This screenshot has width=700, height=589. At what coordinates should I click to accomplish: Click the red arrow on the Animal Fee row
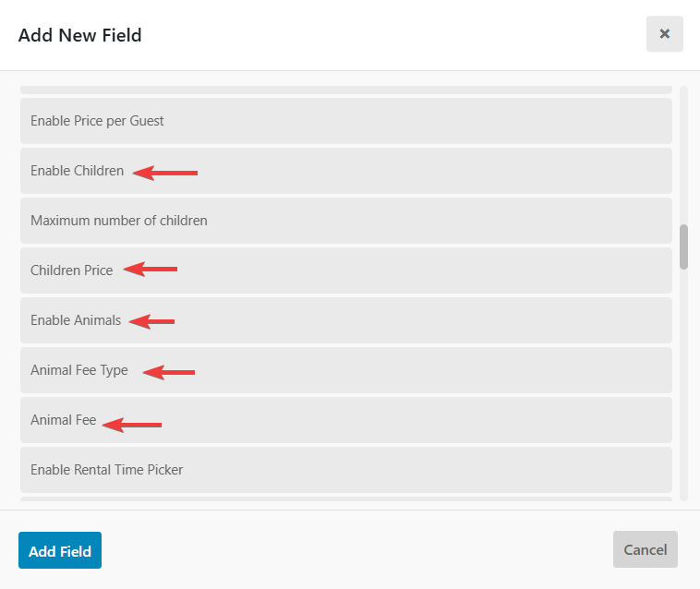pyautogui.click(x=132, y=425)
